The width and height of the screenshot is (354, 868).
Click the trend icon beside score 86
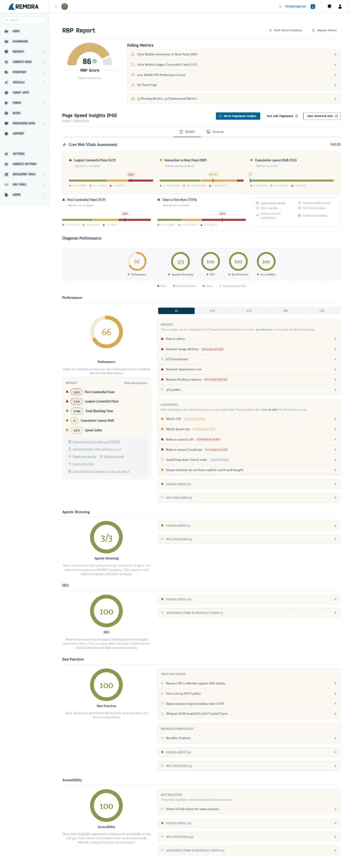[x=95, y=61]
